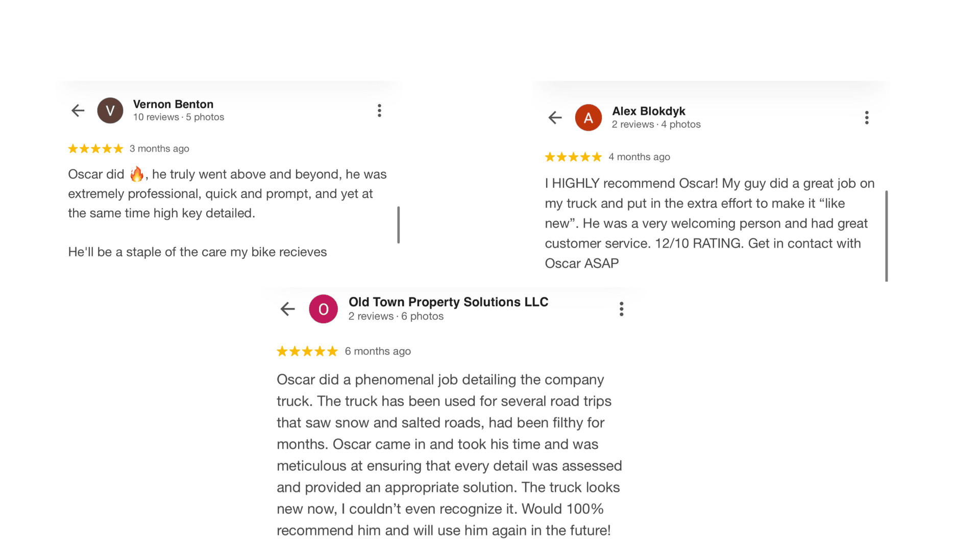Image resolution: width=980 pixels, height=551 pixels.
Task: Open three-dot menu on Alex Blokdyk's review
Action: click(x=866, y=118)
